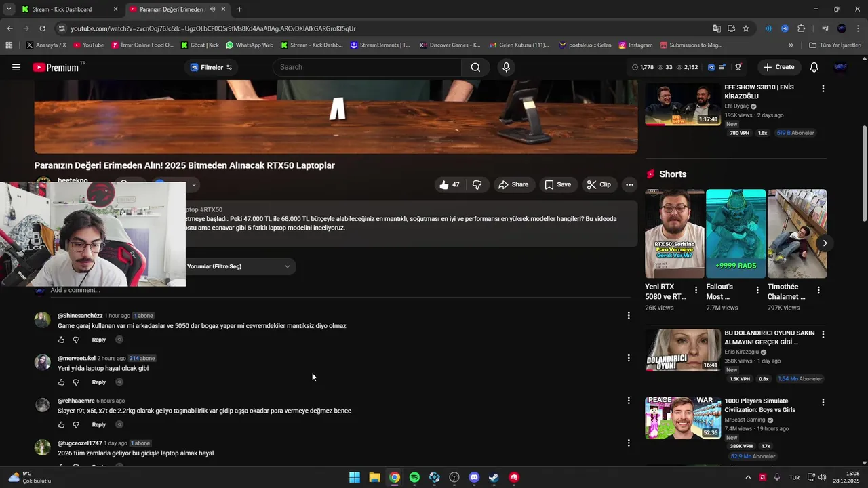Reply to the @rehhaaemre comment

coord(99,424)
